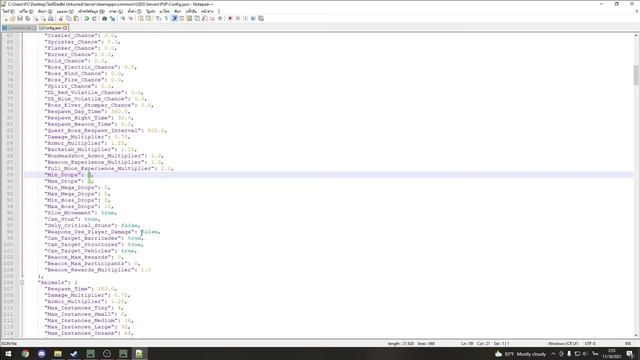
Task: Open Steam from the taskbar
Action: coord(74,354)
